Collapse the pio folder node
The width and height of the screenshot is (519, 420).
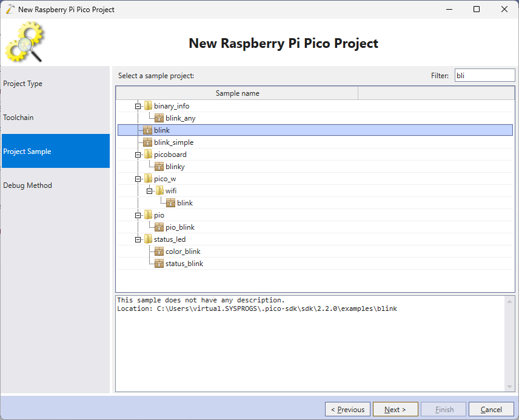tap(138, 215)
